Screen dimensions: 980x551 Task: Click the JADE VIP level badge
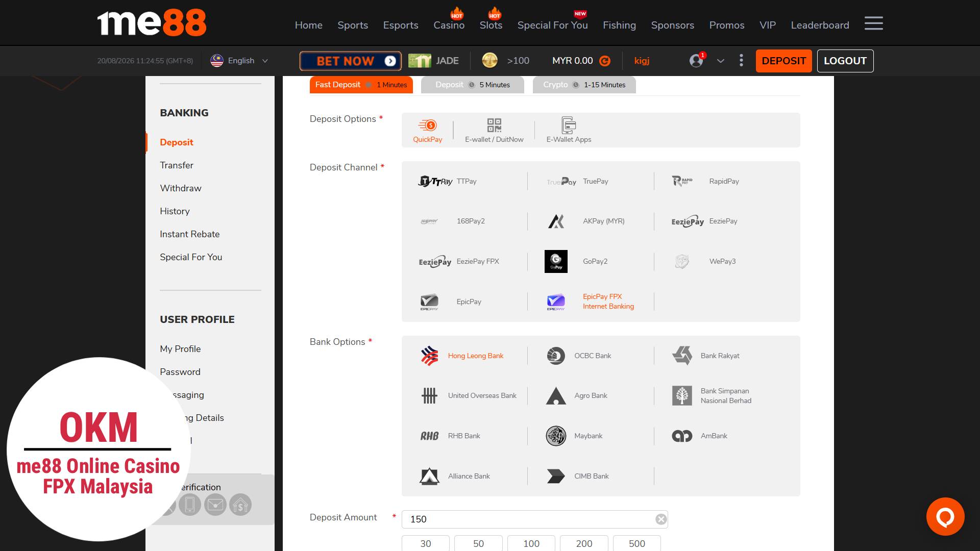click(433, 61)
